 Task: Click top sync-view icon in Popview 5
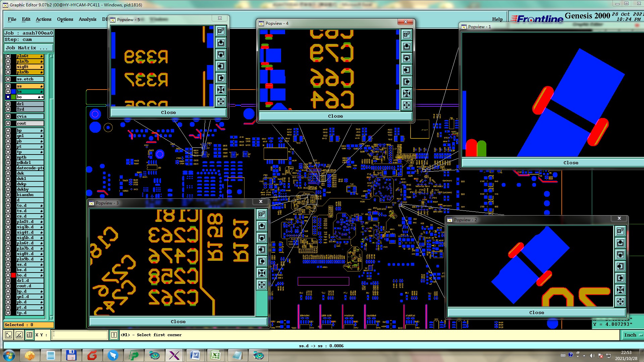[221, 31]
